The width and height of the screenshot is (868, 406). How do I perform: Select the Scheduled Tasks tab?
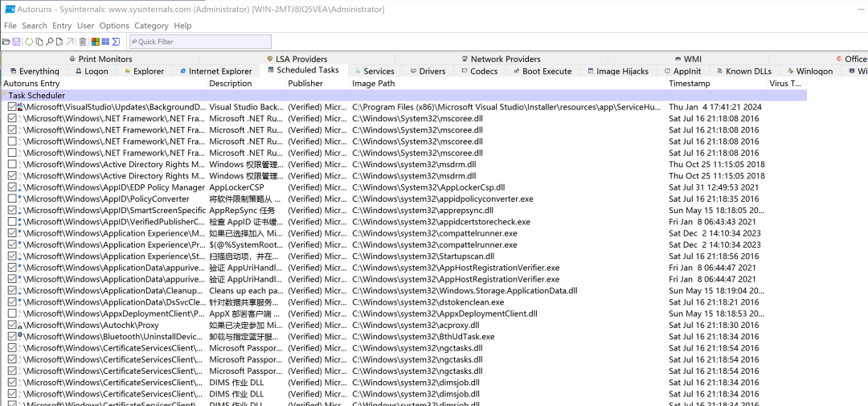pyautogui.click(x=303, y=70)
